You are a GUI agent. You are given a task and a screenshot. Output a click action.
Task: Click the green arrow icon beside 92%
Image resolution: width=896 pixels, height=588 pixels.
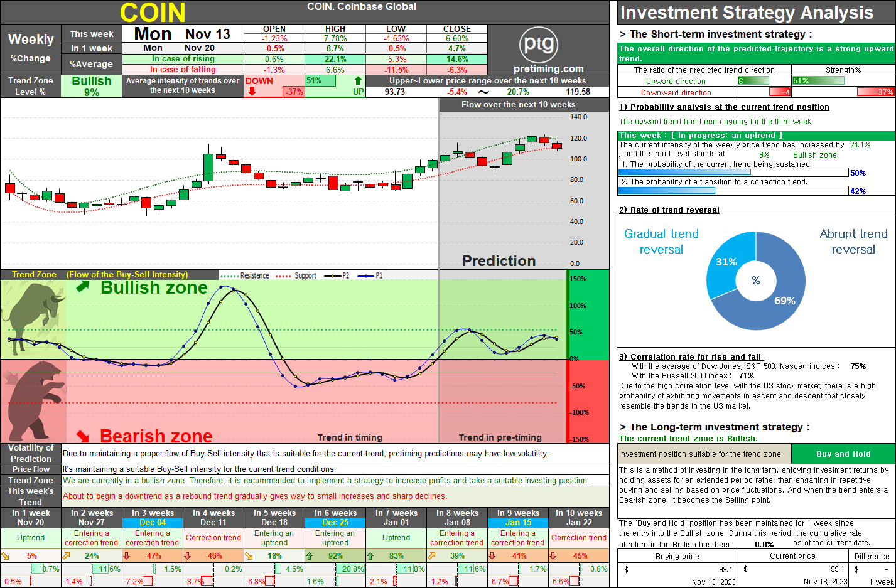pyautogui.click(x=310, y=555)
